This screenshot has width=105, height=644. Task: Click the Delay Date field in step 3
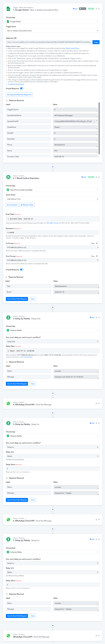(53, 351)
